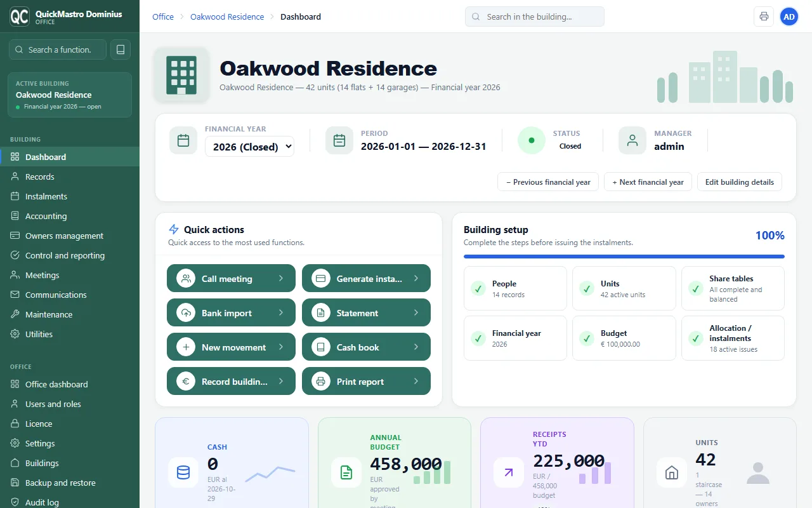Click the green check on People step
Image resolution: width=812 pixels, height=508 pixels.
coord(478,289)
